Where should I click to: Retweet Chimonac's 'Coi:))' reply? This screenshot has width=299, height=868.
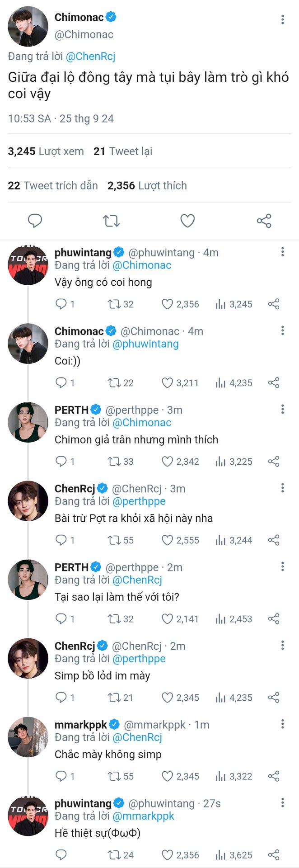(x=121, y=383)
